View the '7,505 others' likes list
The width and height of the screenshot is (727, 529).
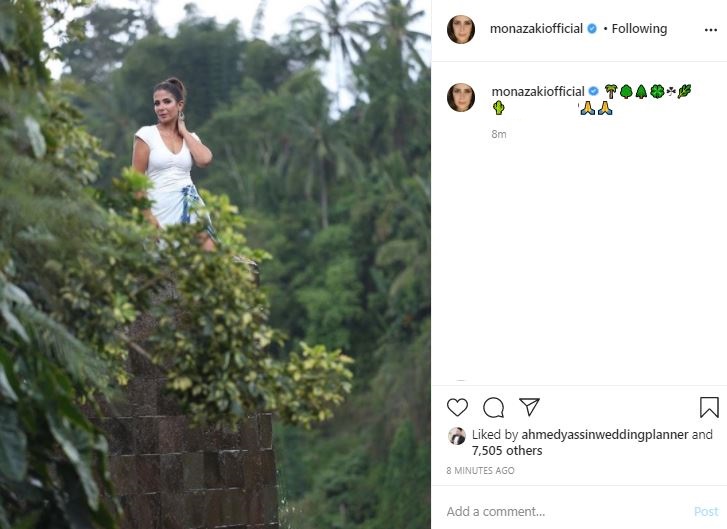509,451
